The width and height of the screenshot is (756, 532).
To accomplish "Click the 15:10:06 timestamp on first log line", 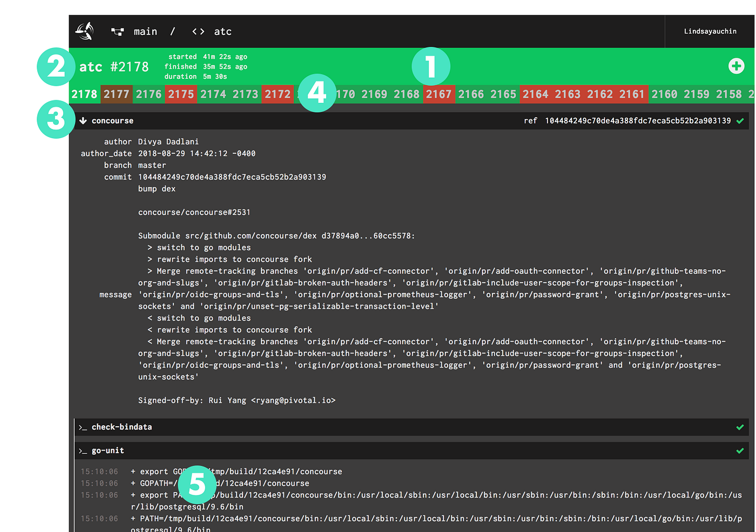I will pos(99,472).
